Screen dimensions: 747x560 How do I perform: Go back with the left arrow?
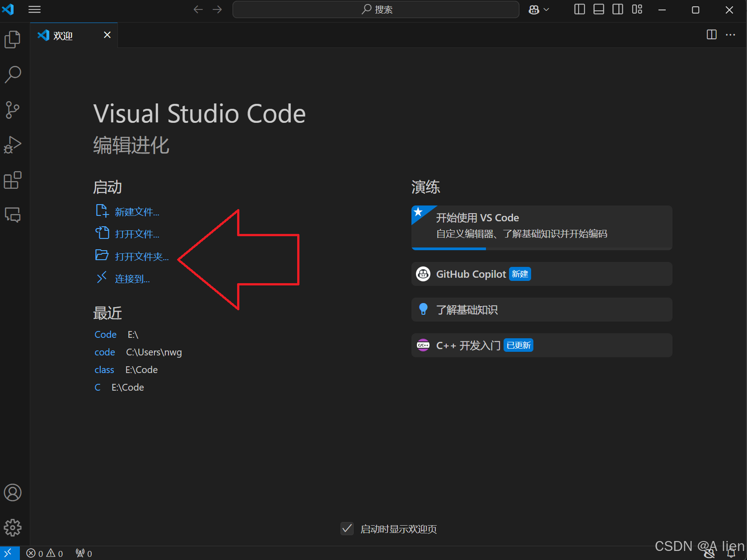(198, 9)
